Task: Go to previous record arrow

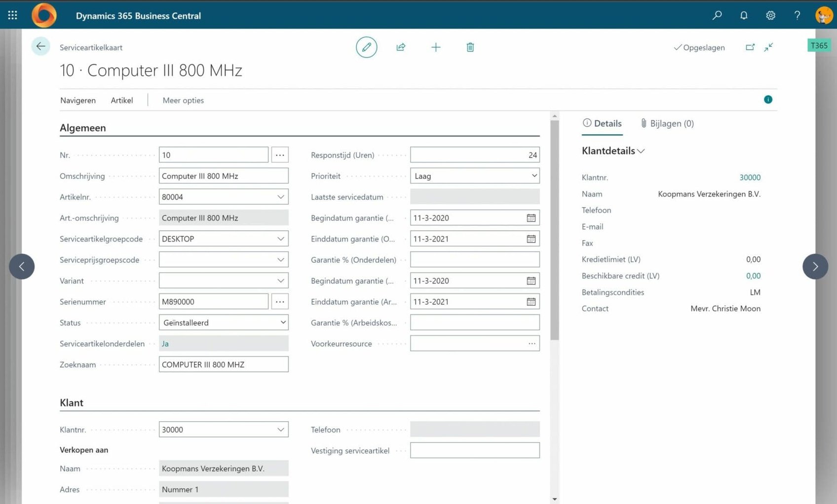Action: 22,266
